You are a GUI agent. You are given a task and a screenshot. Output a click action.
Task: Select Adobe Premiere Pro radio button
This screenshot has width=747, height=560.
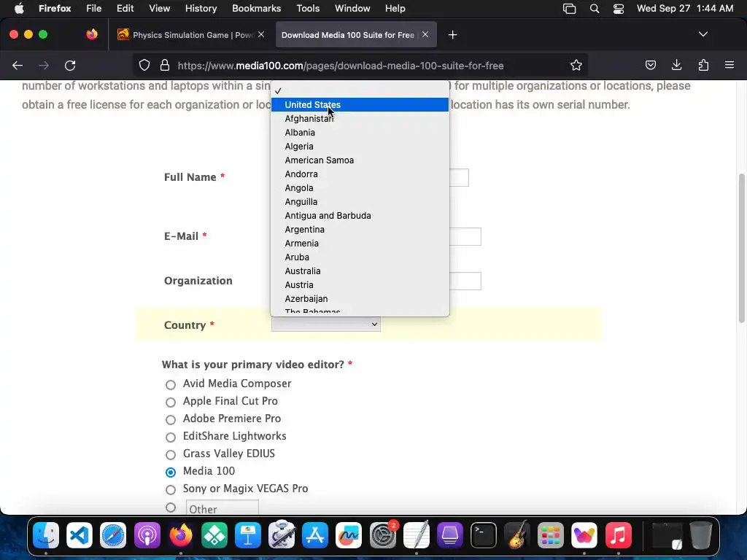point(171,419)
